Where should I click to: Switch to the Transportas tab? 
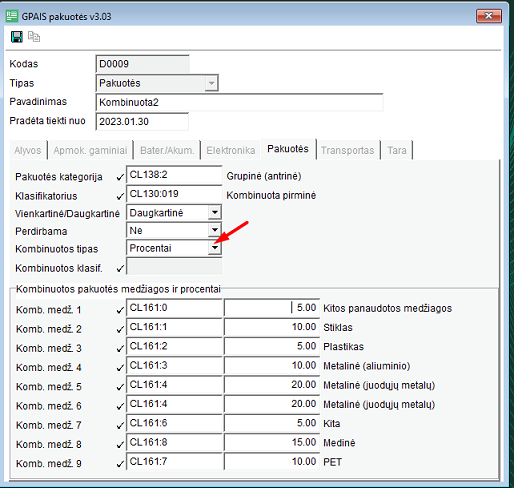coord(347,150)
